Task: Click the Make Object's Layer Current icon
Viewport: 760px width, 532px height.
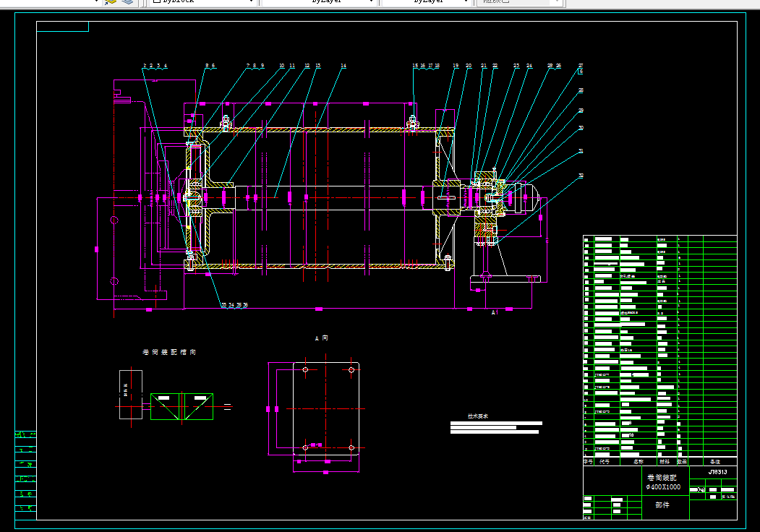Action: tap(111, 1)
